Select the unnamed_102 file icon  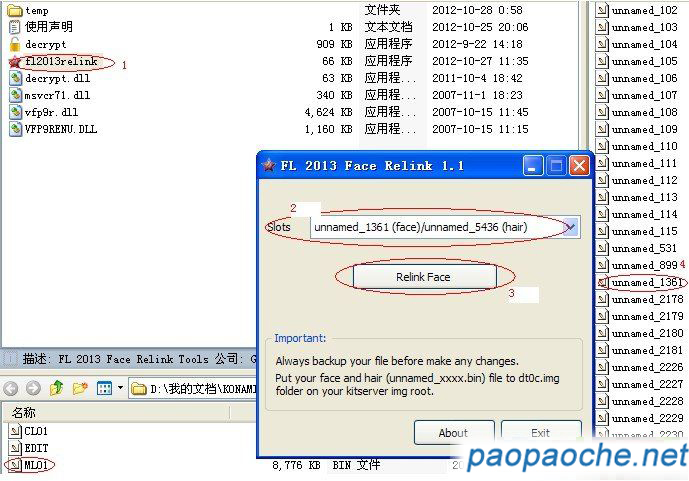tap(602, 11)
